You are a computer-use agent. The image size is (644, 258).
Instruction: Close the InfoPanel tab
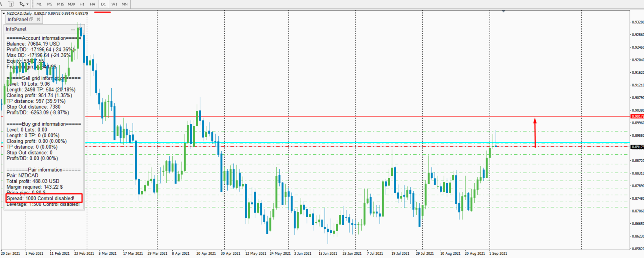[39, 19]
